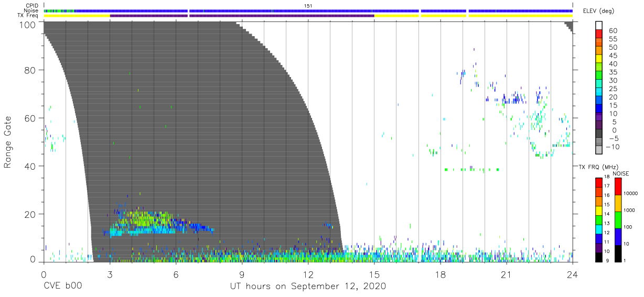Select the black 9–10 MHz swatch in TX FRQ bar

pos(598,256)
